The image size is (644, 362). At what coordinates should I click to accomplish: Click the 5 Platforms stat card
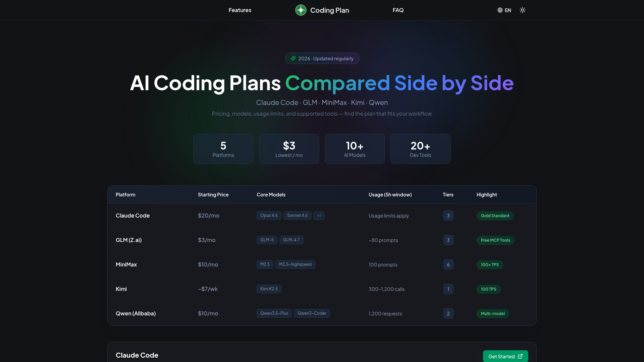tap(223, 149)
